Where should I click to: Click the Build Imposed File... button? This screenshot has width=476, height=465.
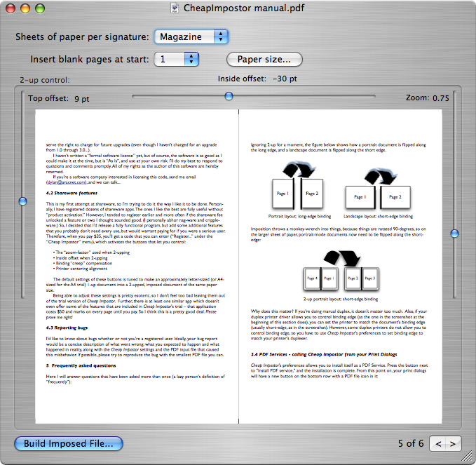coord(68,443)
